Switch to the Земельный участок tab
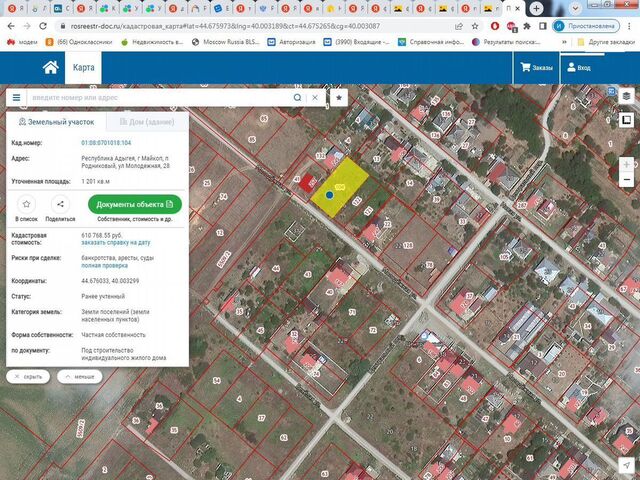 56,122
